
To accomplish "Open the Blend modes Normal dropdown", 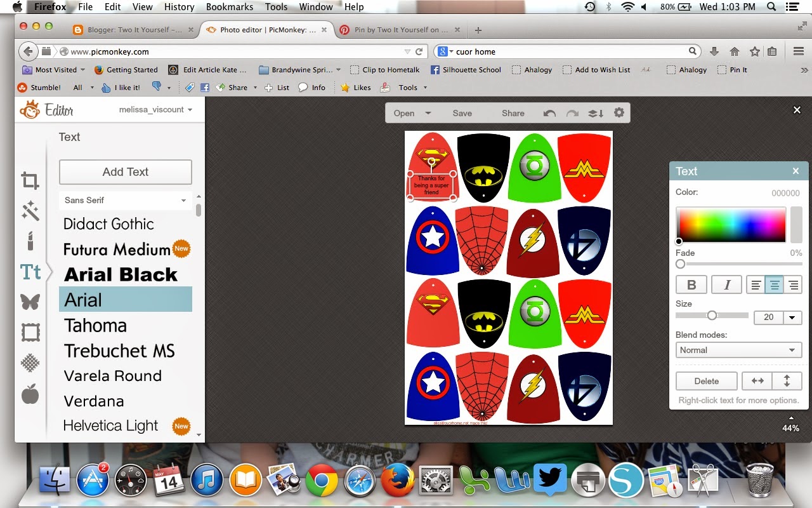I will [x=738, y=350].
